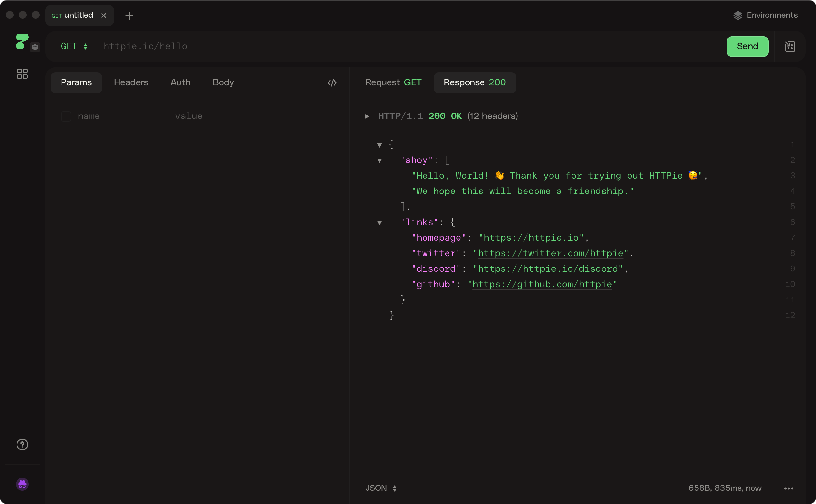Viewport: 816px width, 504px height.
Task: Expand the HTTP/1.1 200 OK headers
Action: (367, 116)
